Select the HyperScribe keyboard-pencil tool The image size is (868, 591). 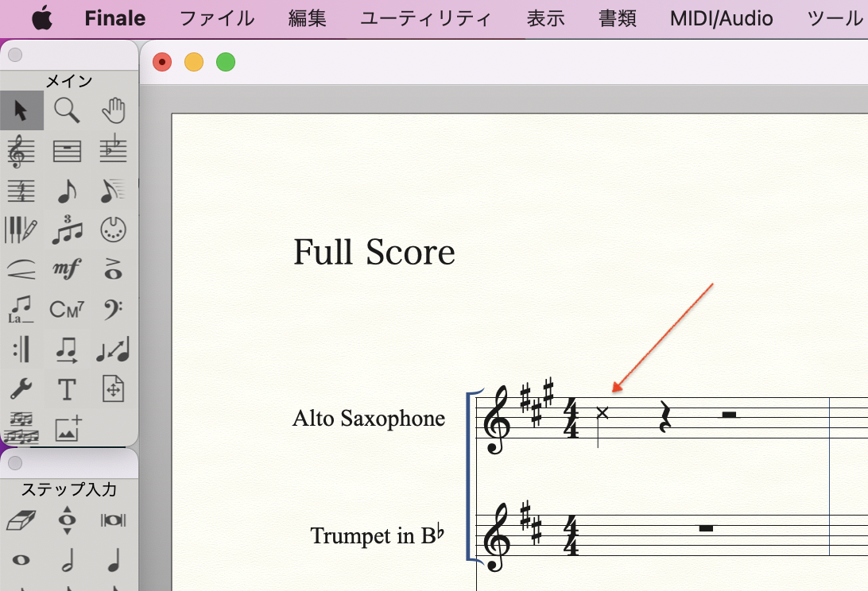tap(21, 230)
